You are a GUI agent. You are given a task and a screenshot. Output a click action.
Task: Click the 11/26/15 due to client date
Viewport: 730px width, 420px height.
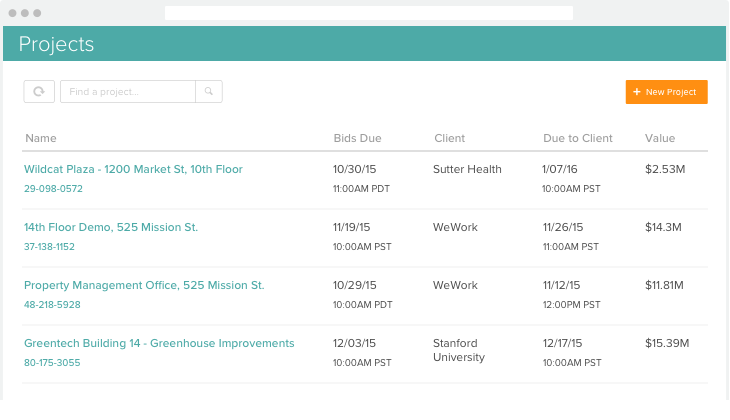tap(563, 227)
